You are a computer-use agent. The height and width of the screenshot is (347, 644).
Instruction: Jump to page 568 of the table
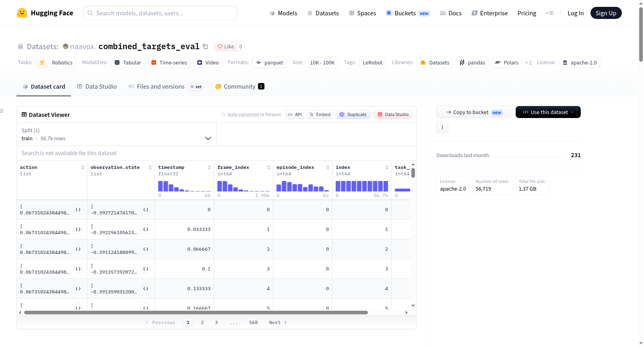pos(254,322)
